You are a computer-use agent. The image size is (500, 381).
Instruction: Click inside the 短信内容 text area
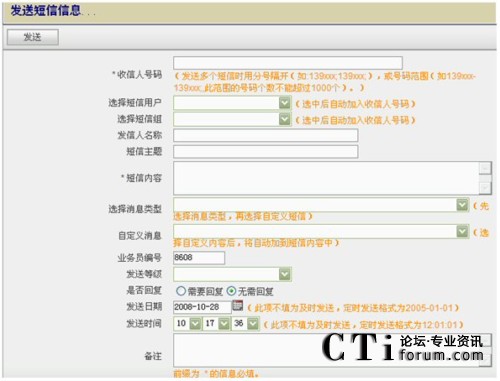(x=326, y=178)
